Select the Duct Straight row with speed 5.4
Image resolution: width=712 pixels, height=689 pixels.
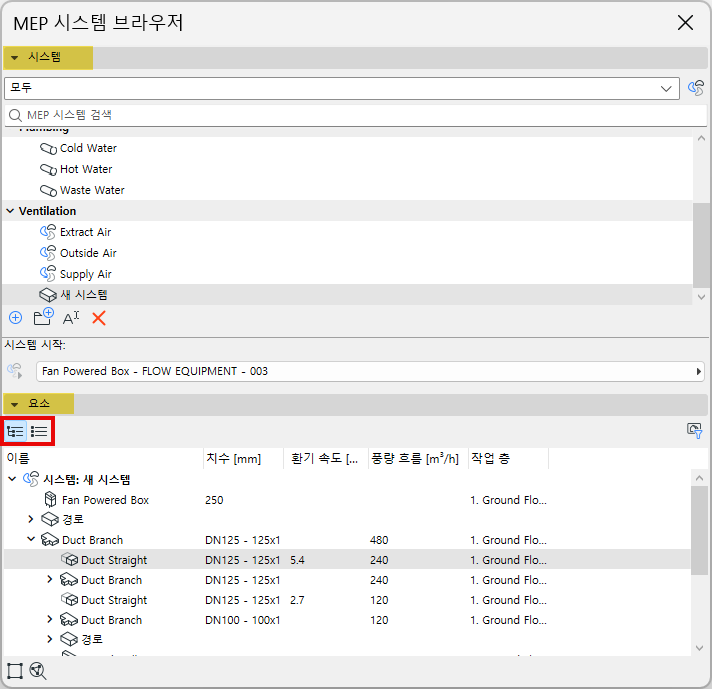tap(347, 560)
